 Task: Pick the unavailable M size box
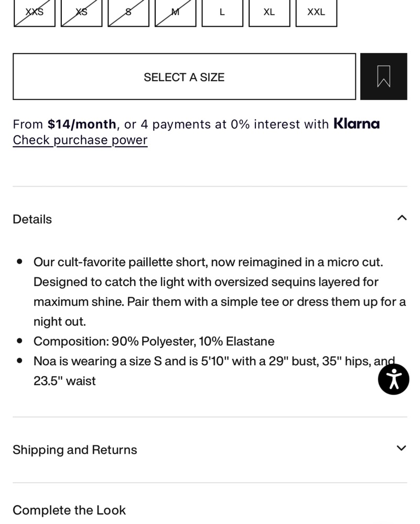(x=176, y=13)
